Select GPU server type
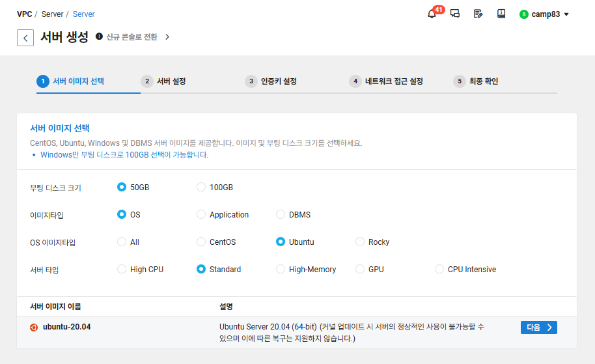Screen dimensions: 595x364 (360, 269)
